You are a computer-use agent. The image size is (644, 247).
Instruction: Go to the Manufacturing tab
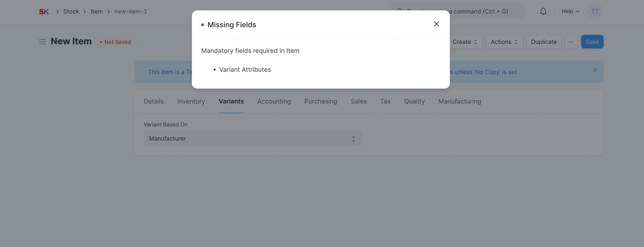pos(460,101)
